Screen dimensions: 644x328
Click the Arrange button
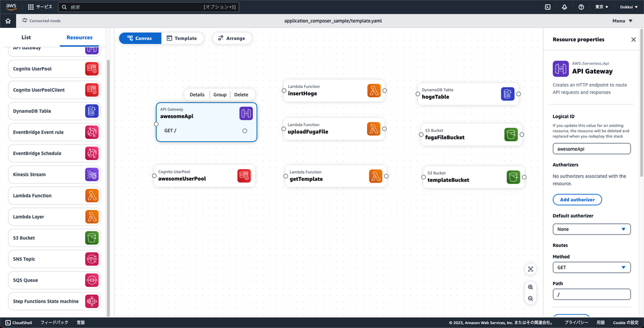232,38
